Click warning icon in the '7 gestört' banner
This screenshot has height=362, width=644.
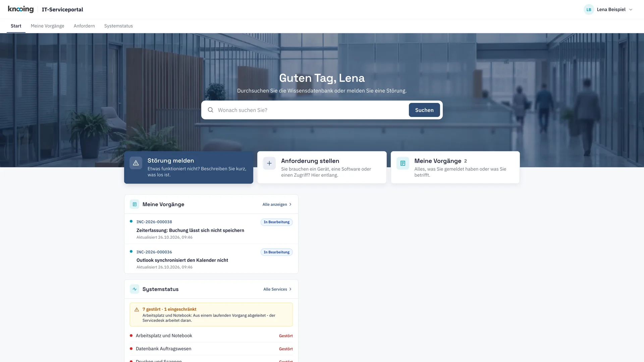(x=137, y=309)
